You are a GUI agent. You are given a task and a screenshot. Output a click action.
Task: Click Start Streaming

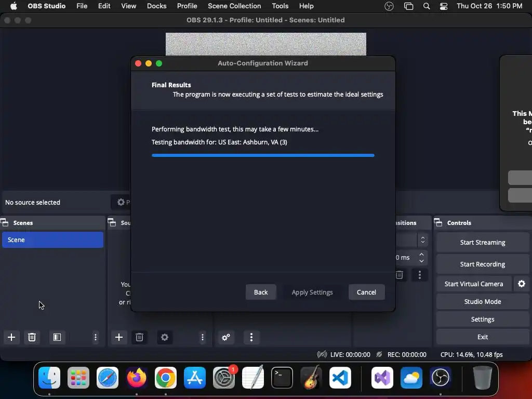click(483, 242)
